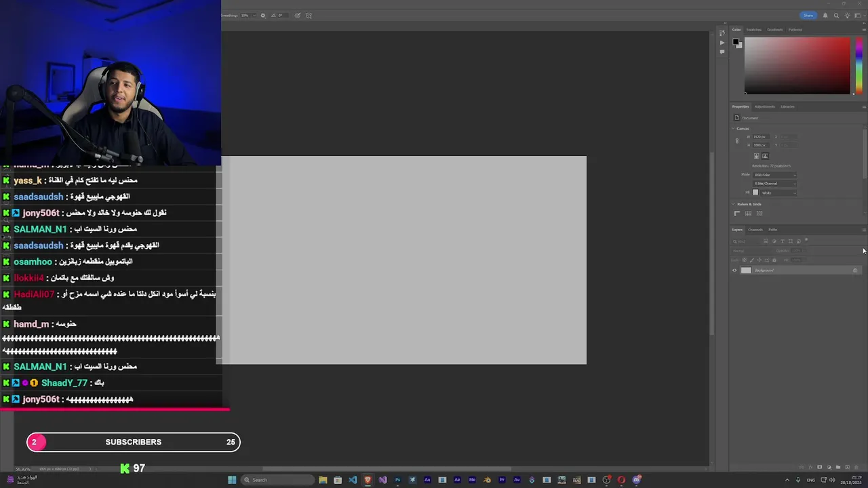Click lock position icon in Layers
Screen dimensions: 868x488
coord(759,260)
